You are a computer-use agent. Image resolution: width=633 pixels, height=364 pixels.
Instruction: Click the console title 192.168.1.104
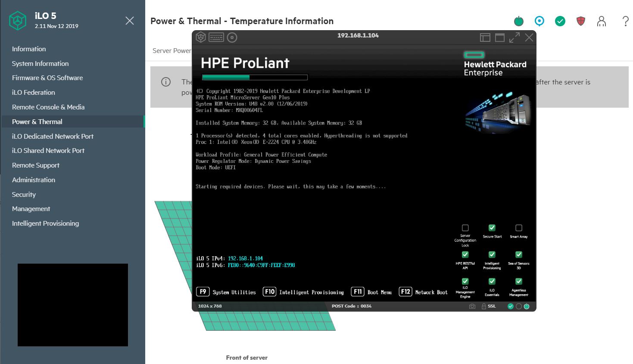358,36
